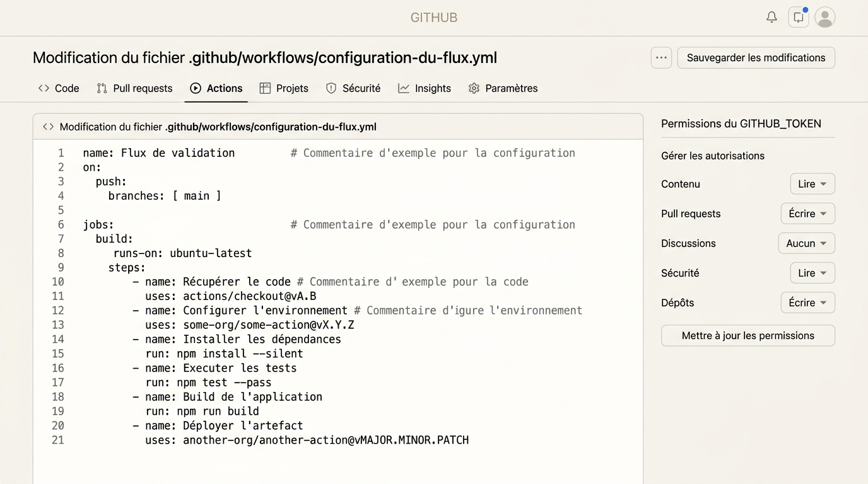The image size is (868, 484).
Task: Click the Gérer les autorisations label
Action: (x=713, y=156)
